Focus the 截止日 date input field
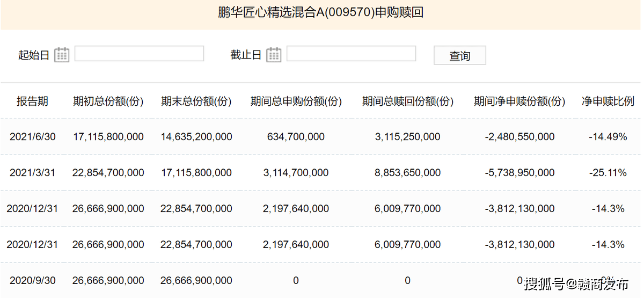This screenshot has width=644, height=298. [352, 54]
